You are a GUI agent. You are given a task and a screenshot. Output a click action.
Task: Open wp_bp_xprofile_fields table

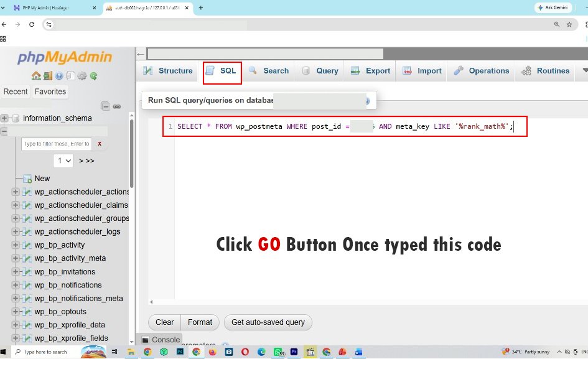(72, 338)
